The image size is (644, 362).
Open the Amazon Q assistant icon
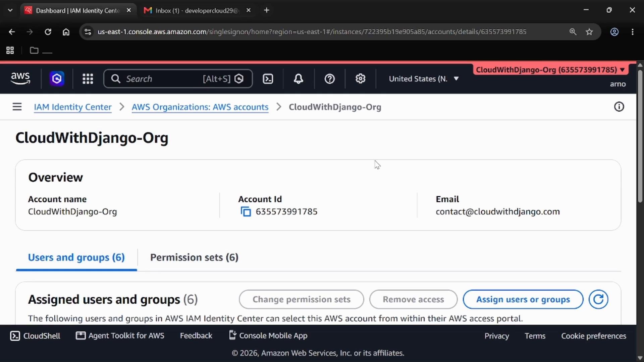click(x=57, y=79)
